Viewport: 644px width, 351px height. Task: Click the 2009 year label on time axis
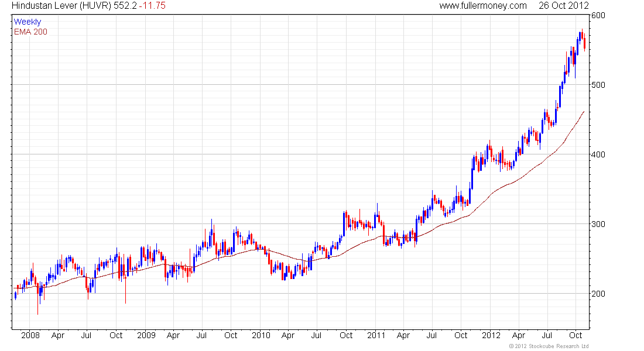[146, 335]
